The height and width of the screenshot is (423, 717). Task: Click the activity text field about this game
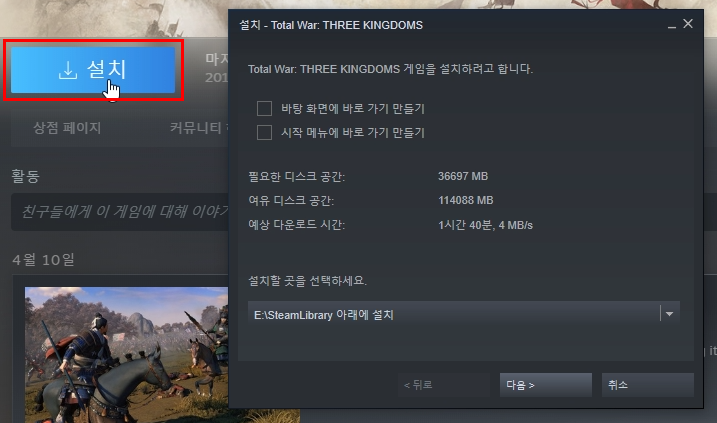[x=120, y=211]
